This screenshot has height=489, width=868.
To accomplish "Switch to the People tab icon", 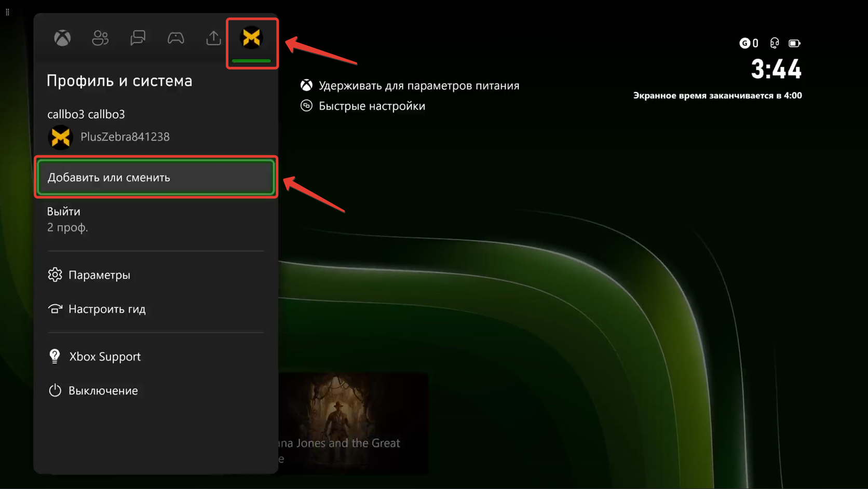I will point(100,38).
